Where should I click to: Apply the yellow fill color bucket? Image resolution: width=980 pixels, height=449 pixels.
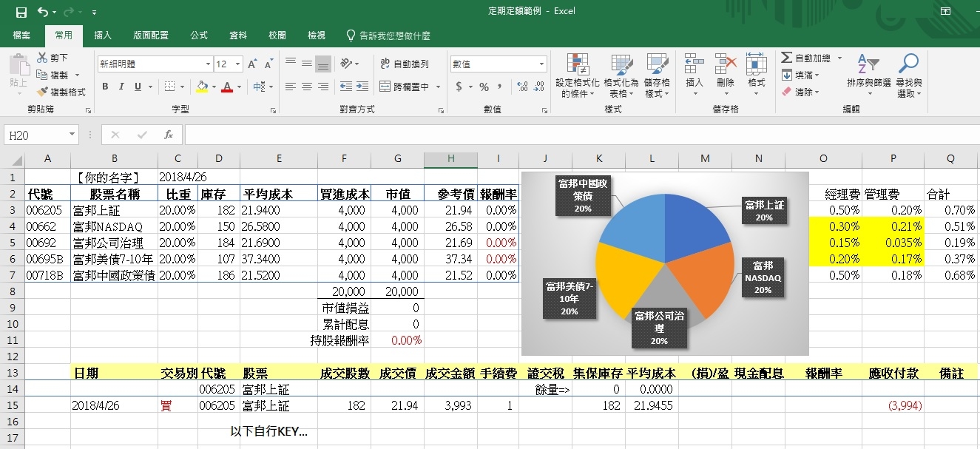click(x=202, y=87)
